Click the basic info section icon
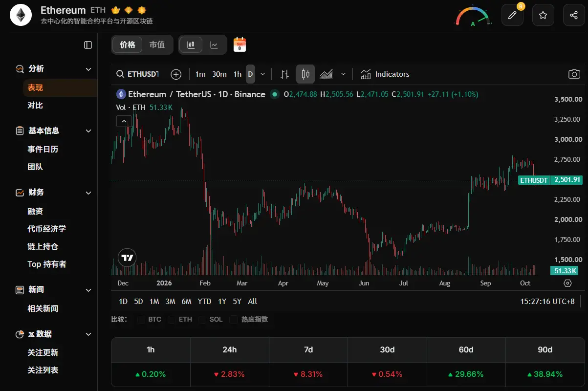Image resolution: width=588 pixels, height=391 pixels. tap(20, 130)
